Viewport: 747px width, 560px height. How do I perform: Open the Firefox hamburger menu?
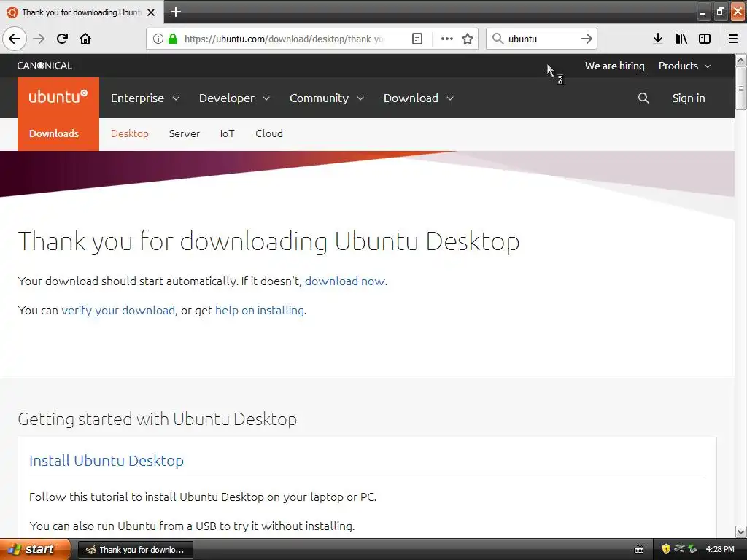pyautogui.click(x=733, y=39)
